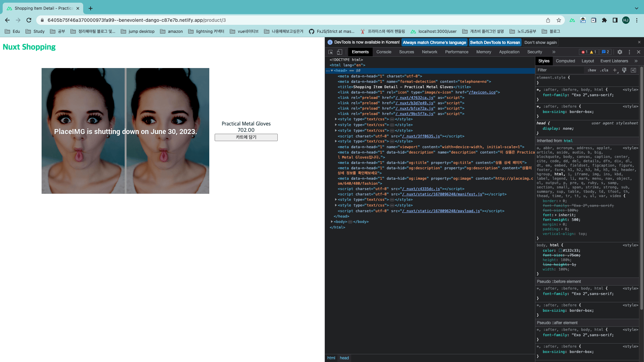The width and height of the screenshot is (644, 362).
Task: Click the share page icon in address bar
Action: click(x=548, y=20)
